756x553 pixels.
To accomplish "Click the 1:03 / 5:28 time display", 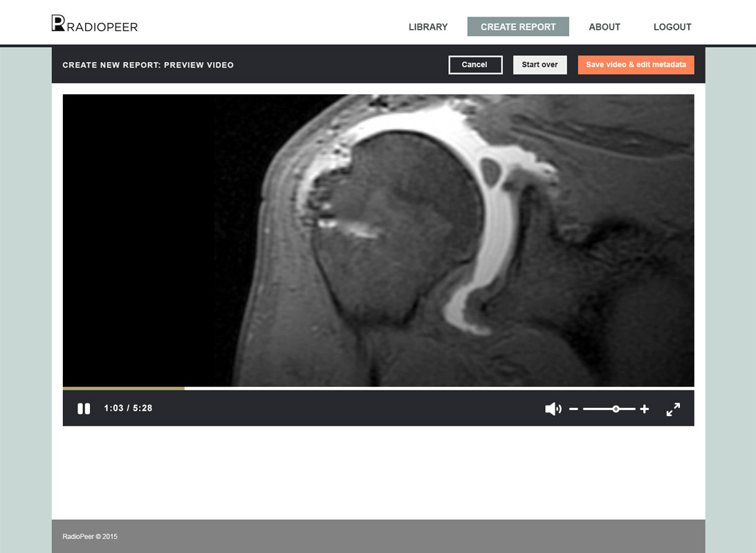I will click(x=128, y=409).
